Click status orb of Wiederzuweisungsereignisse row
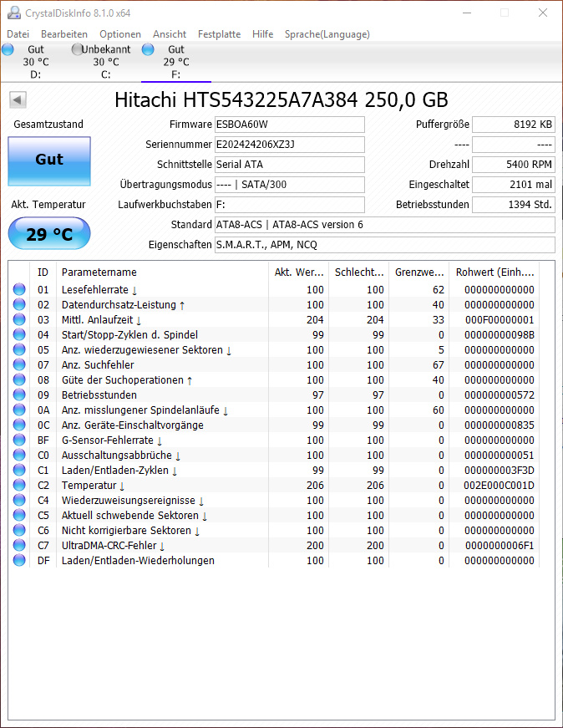This screenshot has width=563, height=728. click(19, 500)
